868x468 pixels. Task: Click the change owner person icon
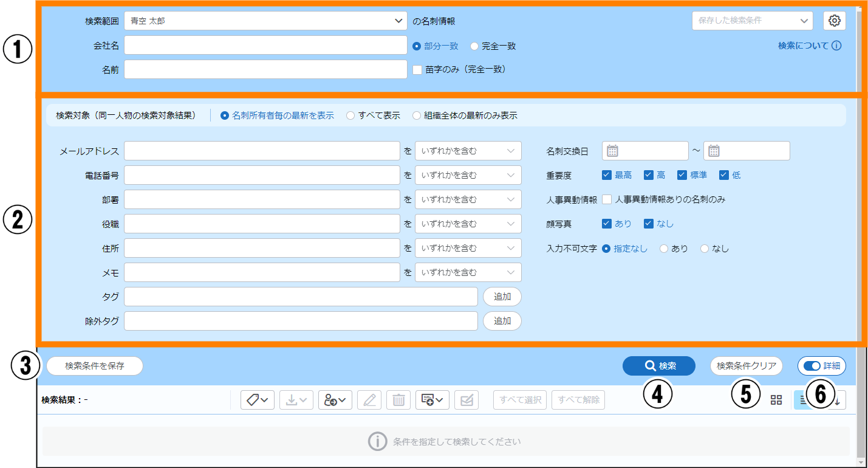pos(335,400)
